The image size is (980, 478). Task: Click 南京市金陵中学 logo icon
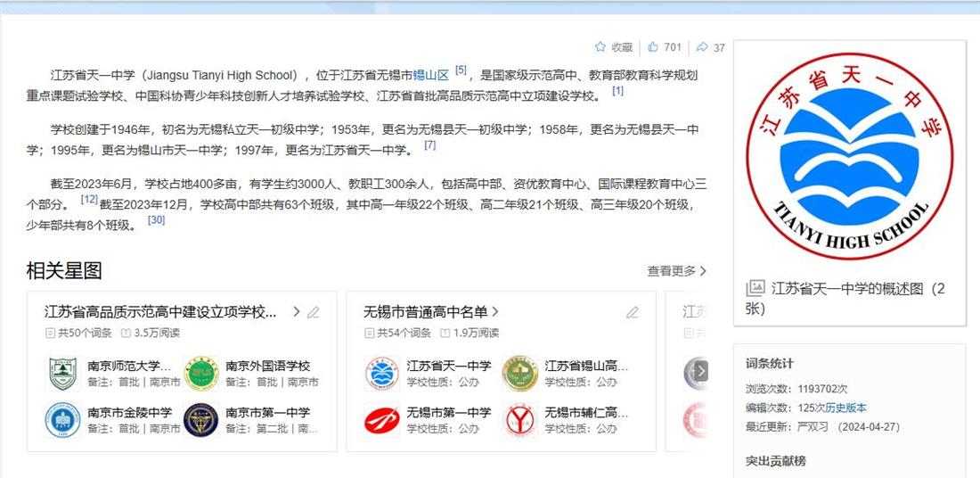point(63,420)
